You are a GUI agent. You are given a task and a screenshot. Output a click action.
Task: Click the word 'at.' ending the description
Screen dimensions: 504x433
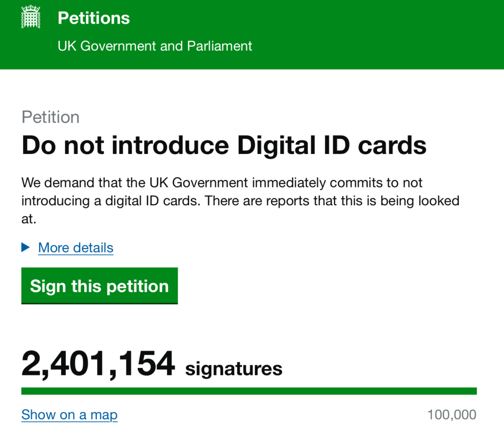pyautogui.click(x=29, y=219)
